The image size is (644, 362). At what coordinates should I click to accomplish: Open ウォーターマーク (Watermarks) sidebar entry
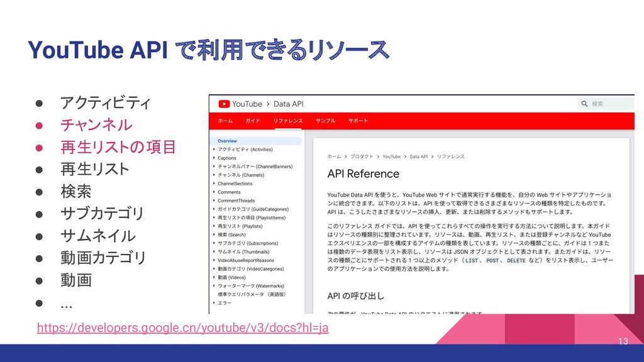251,286
